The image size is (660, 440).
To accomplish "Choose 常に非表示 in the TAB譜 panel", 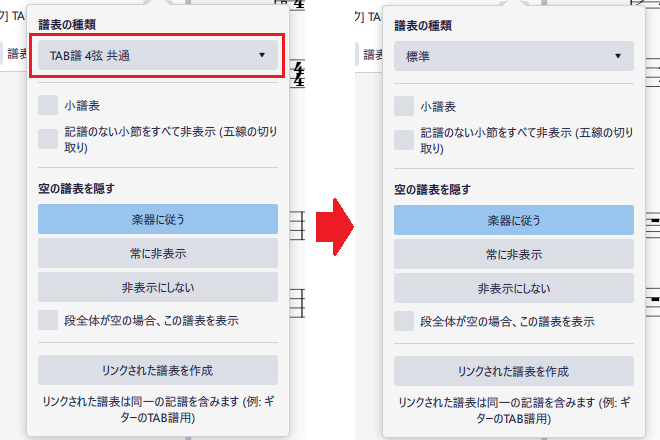I will [x=157, y=253].
